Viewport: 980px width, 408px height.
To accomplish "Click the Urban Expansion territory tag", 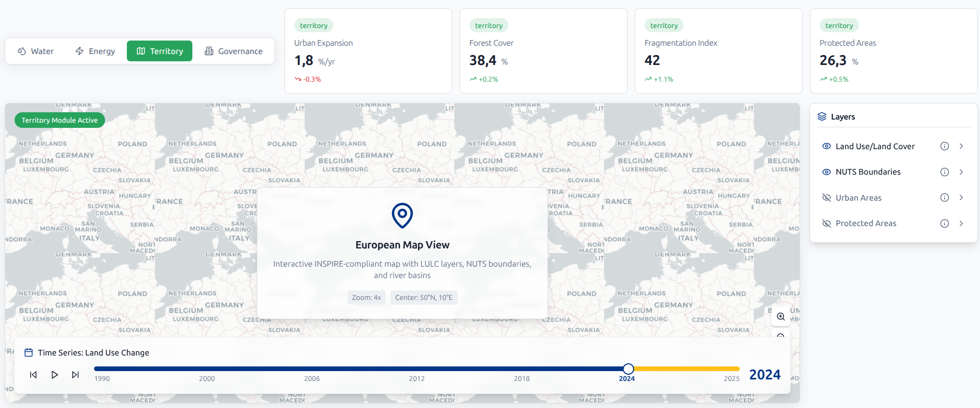I will 313,25.
